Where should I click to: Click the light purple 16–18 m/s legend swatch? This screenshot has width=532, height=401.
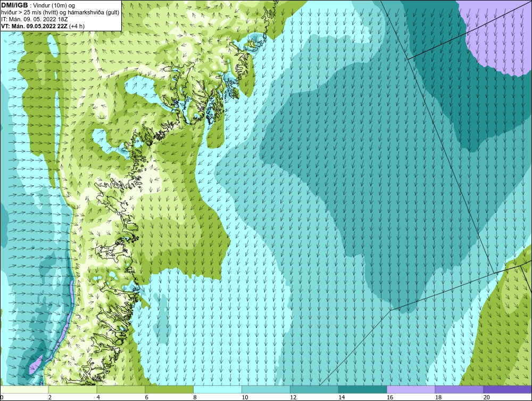(411, 389)
